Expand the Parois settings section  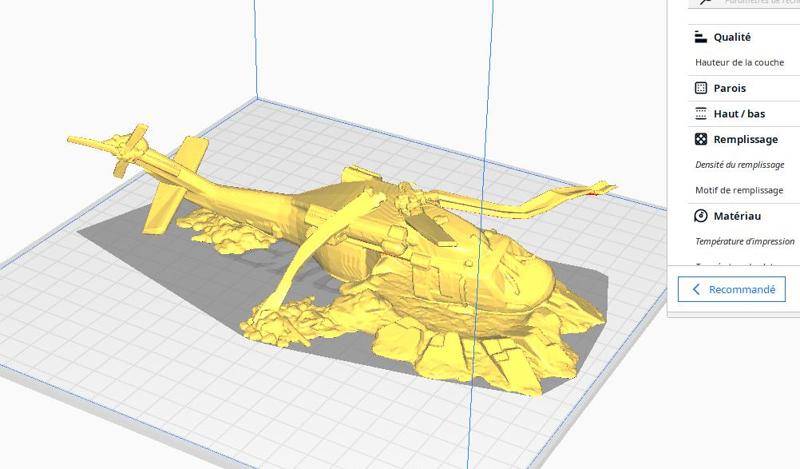(x=744, y=88)
